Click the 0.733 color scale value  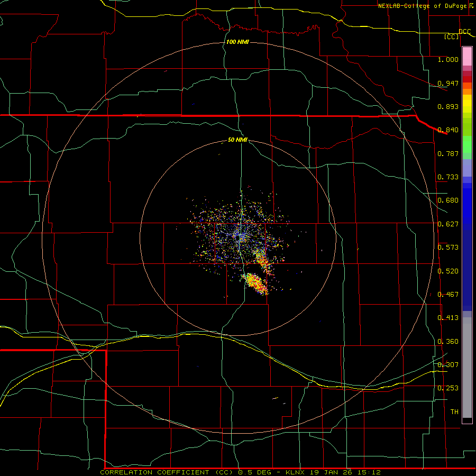coord(448,177)
